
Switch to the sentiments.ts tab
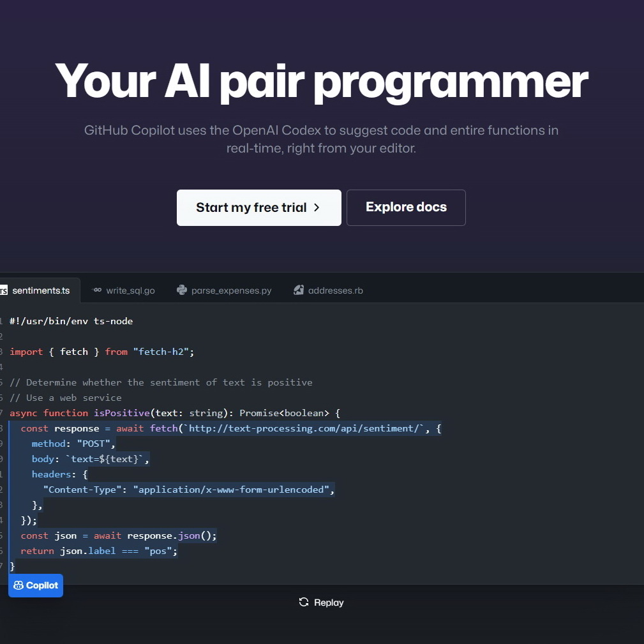pyautogui.click(x=40, y=290)
